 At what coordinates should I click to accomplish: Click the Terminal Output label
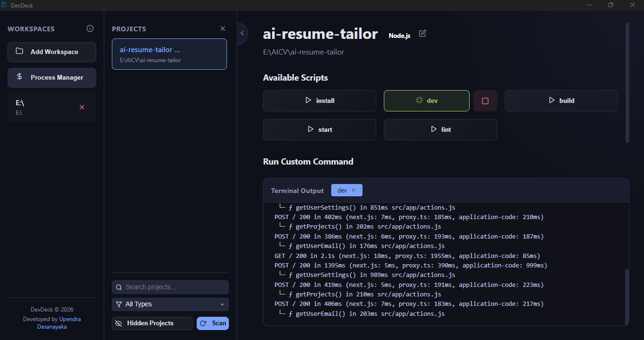coord(297,191)
